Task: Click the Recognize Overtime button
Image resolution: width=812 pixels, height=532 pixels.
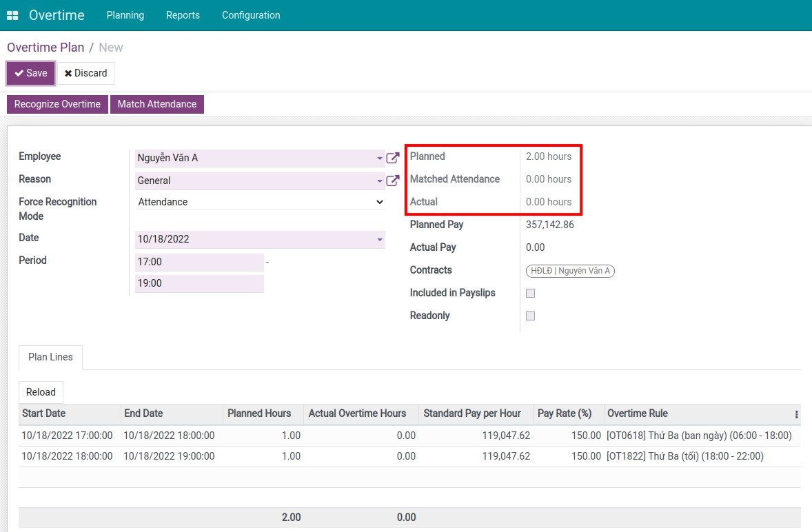Action: click(57, 104)
